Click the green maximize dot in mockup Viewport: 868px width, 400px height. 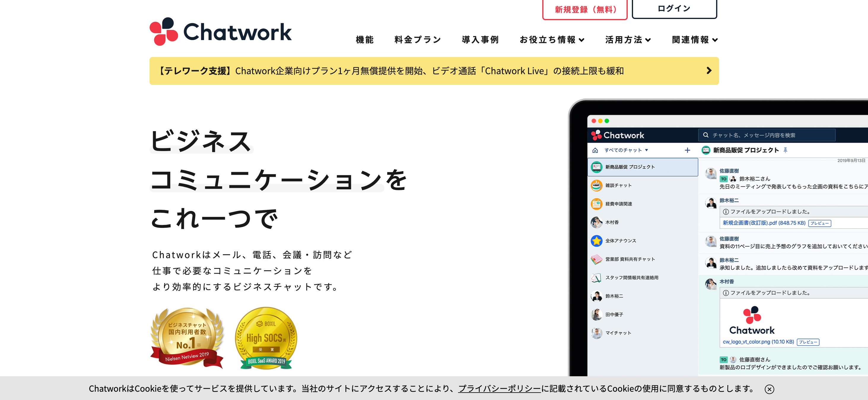click(607, 121)
